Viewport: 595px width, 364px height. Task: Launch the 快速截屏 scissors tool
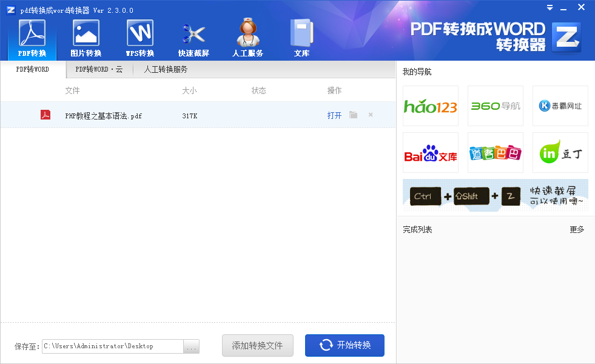pyautogui.click(x=193, y=38)
